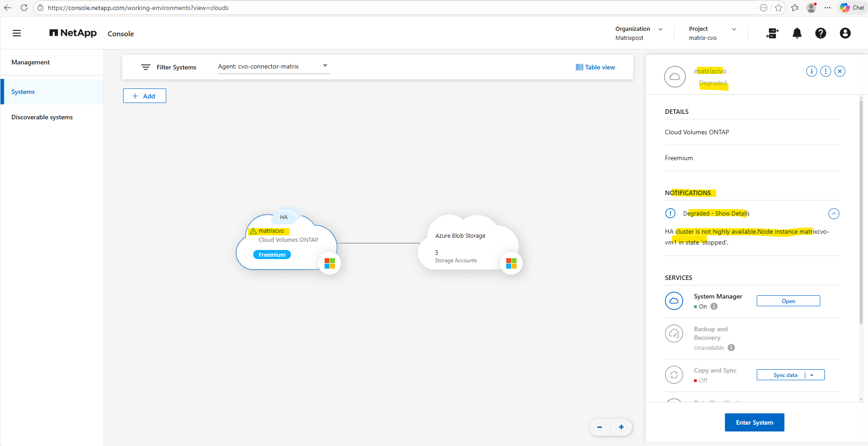Click Open for System Manager

pos(788,301)
